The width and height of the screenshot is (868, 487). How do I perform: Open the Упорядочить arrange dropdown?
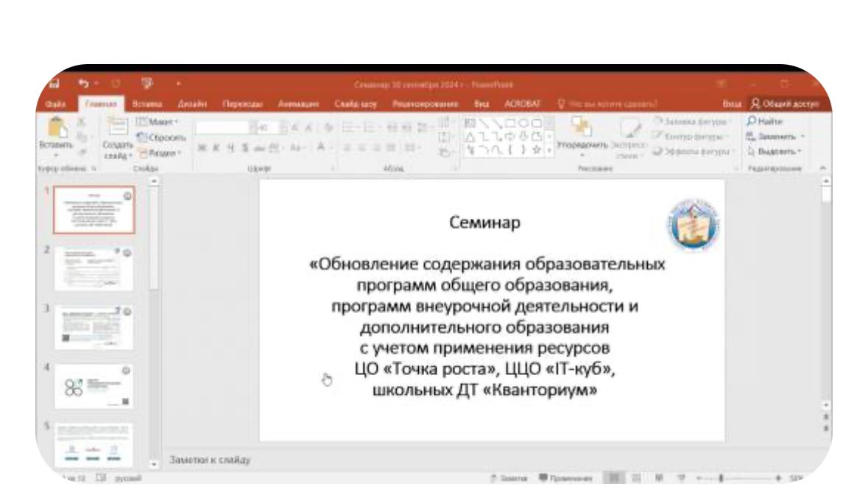[582, 139]
